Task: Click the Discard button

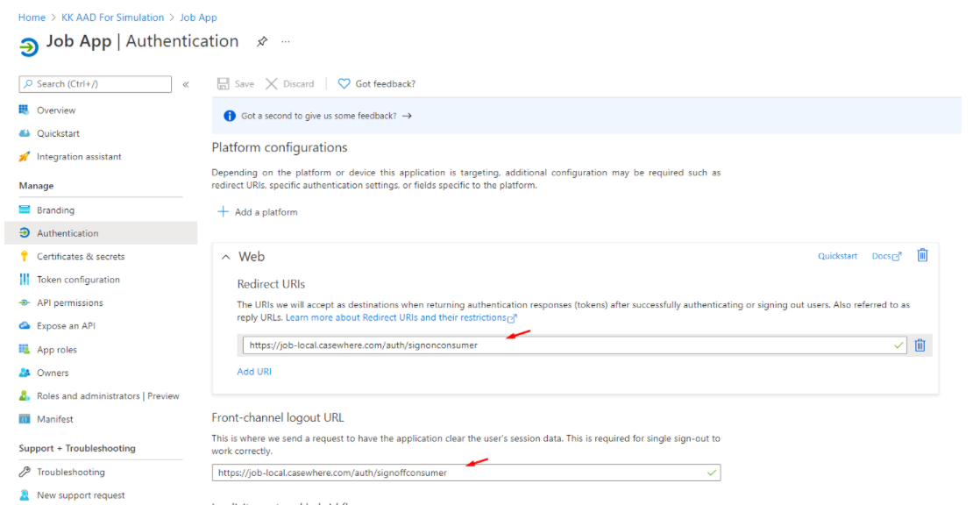Action: click(x=290, y=84)
